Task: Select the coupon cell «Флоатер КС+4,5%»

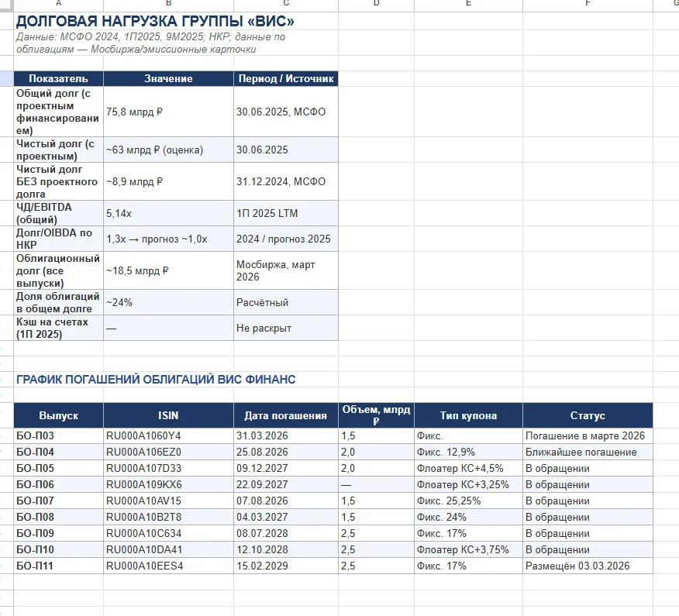Action: point(468,468)
